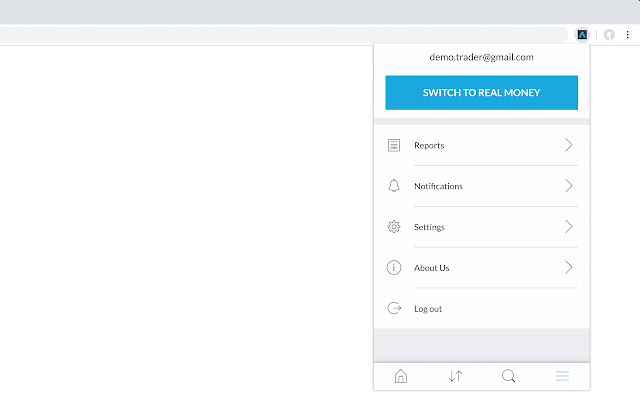Image resolution: width=640 pixels, height=400 pixels.
Task: Select the hamburger menu tab
Action: (563, 376)
